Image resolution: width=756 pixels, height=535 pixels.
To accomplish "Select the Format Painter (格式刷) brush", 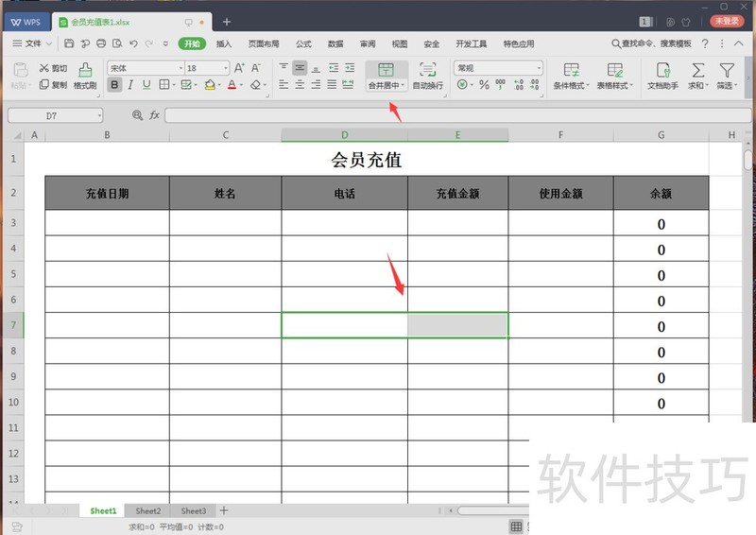I will click(x=85, y=76).
